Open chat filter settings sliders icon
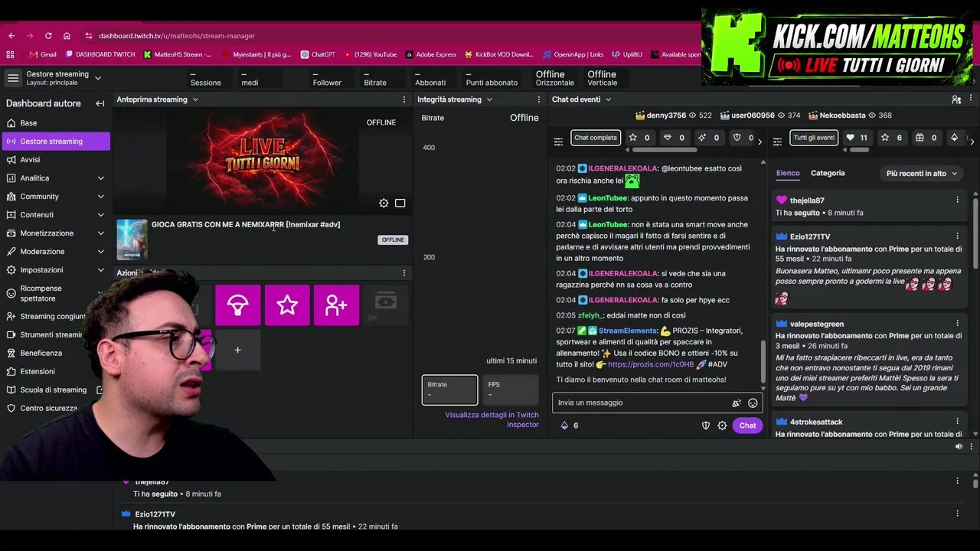The height and width of the screenshot is (551, 980). 558,142
